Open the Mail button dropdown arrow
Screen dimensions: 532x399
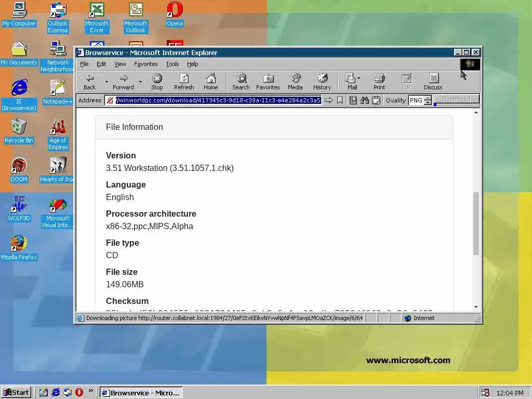point(359,78)
